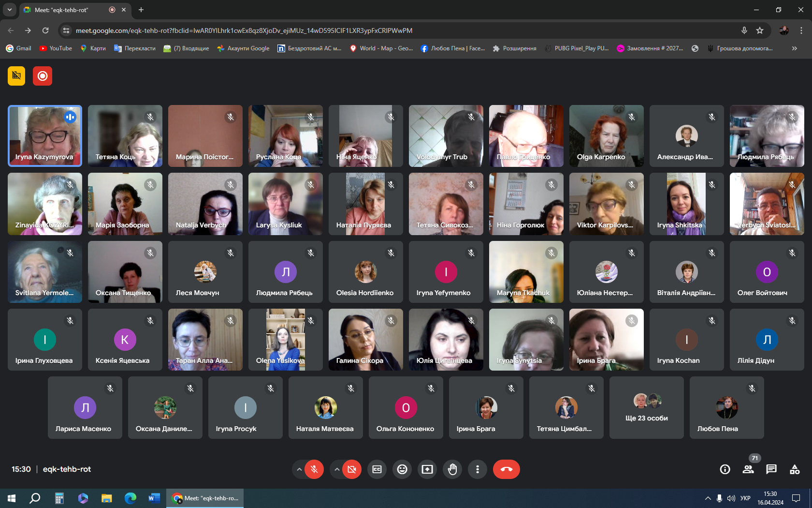The height and width of the screenshot is (508, 812).
Task: Open the three-dot more options menu
Action: click(478, 469)
